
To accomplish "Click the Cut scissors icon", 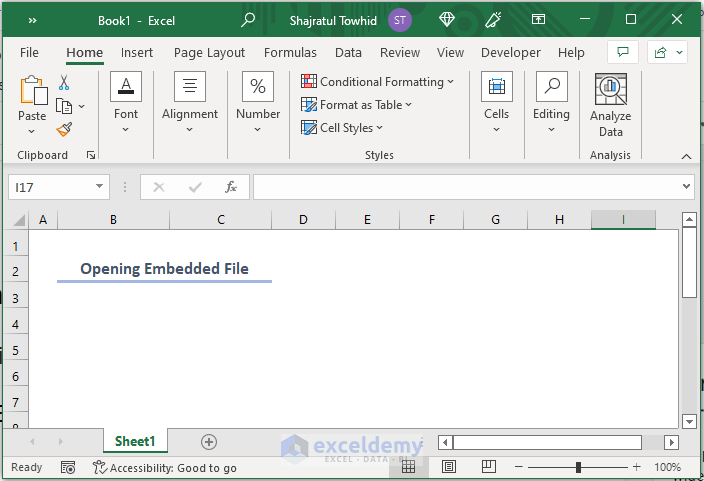I will 64,83.
